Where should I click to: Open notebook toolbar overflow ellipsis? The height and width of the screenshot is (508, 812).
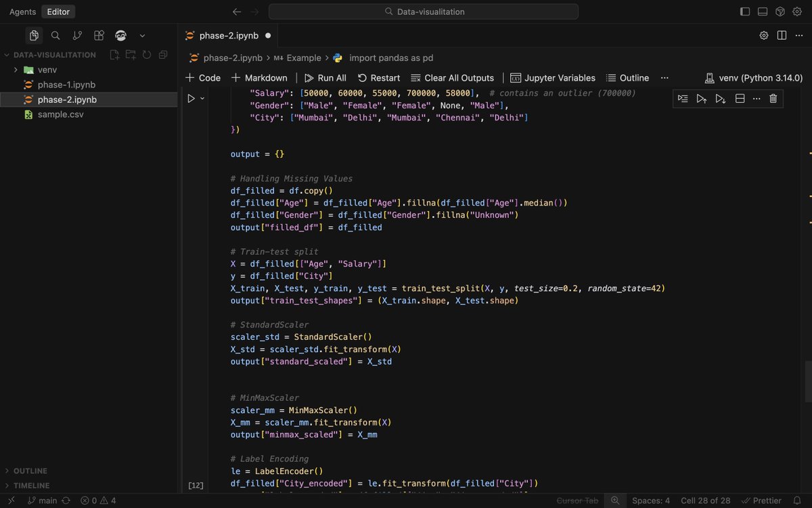pos(664,78)
